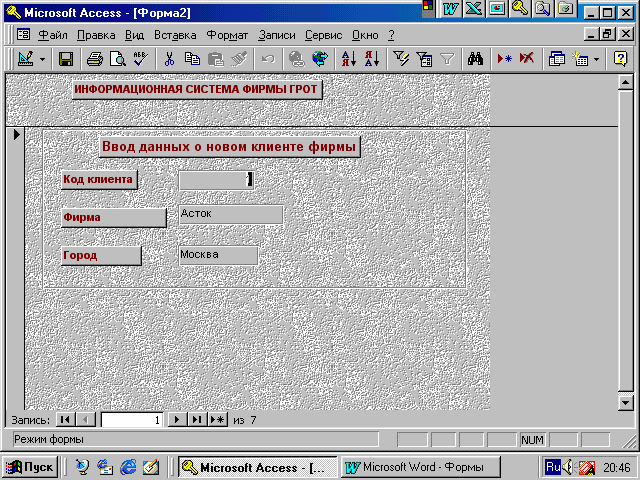Image resolution: width=640 pixels, height=480 pixels.
Task: Launch Word from Office shortcut bar
Action: (x=451, y=9)
